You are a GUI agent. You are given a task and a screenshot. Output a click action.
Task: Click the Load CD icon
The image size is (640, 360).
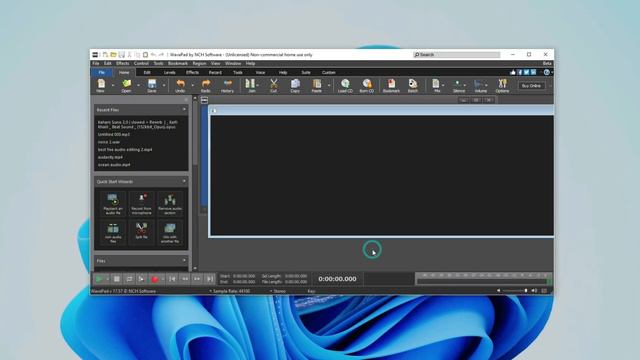[345, 85]
